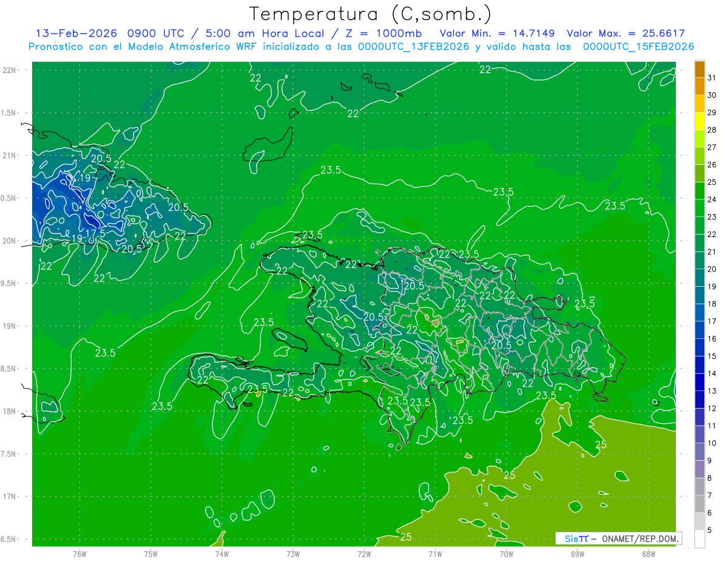Click the orange swatch between legend 30 and 31
Screen dimensions: 728x562
pyautogui.click(x=699, y=87)
